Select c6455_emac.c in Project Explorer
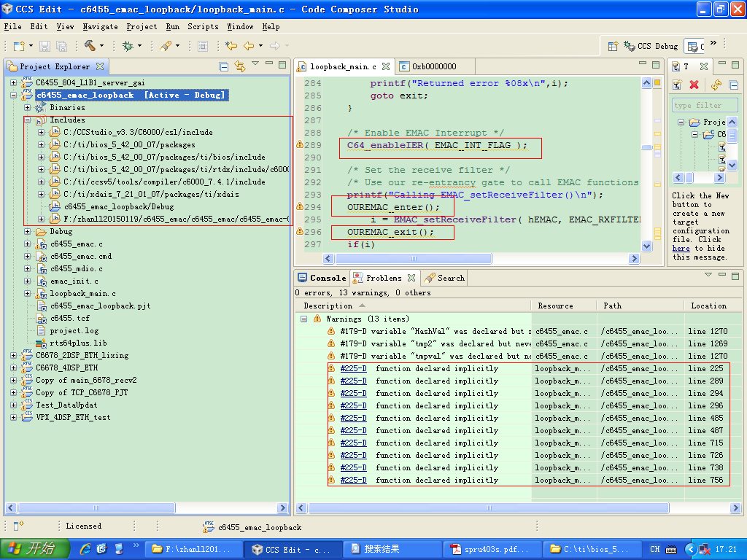The width and height of the screenshot is (747, 560). [76, 244]
